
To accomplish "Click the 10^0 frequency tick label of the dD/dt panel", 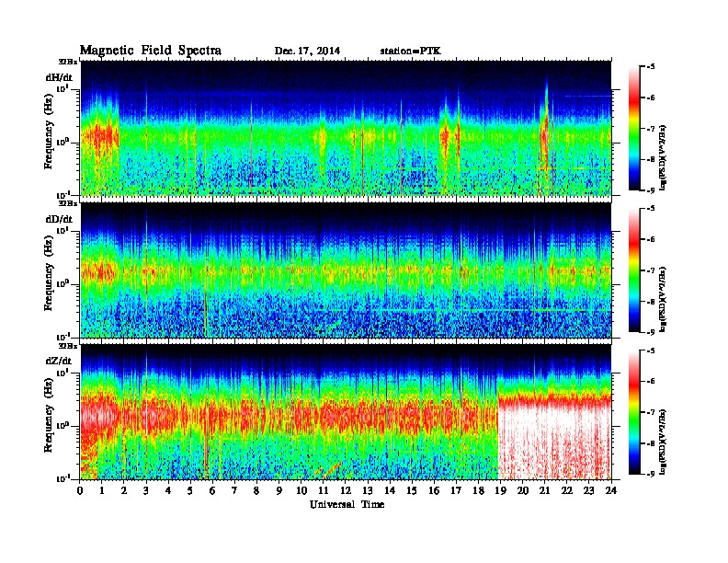I will click(63, 283).
